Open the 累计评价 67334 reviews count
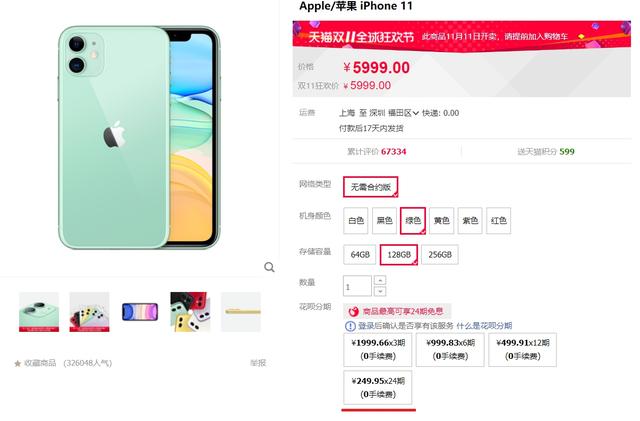Image resolution: width=640 pixels, height=421 pixels. tap(376, 151)
